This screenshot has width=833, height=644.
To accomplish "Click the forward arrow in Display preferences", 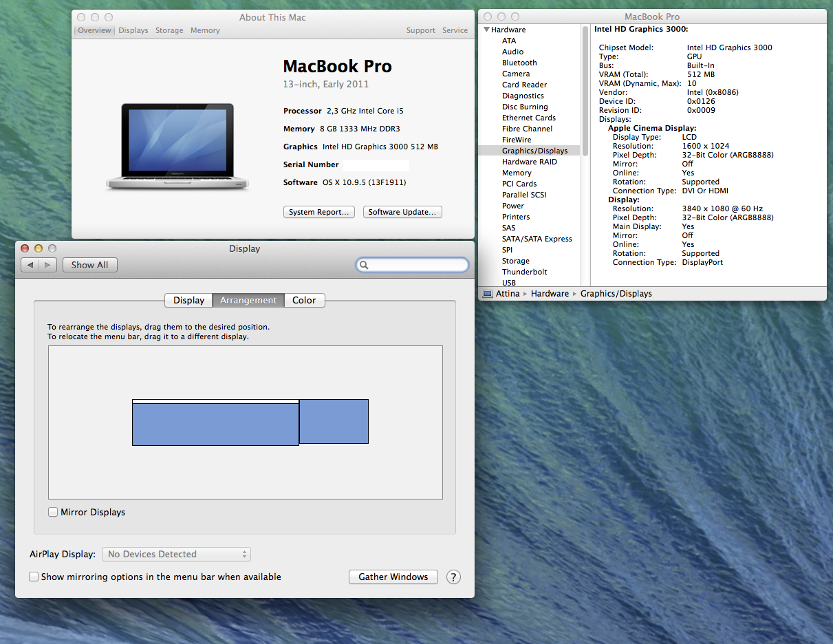I will [x=48, y=265].
